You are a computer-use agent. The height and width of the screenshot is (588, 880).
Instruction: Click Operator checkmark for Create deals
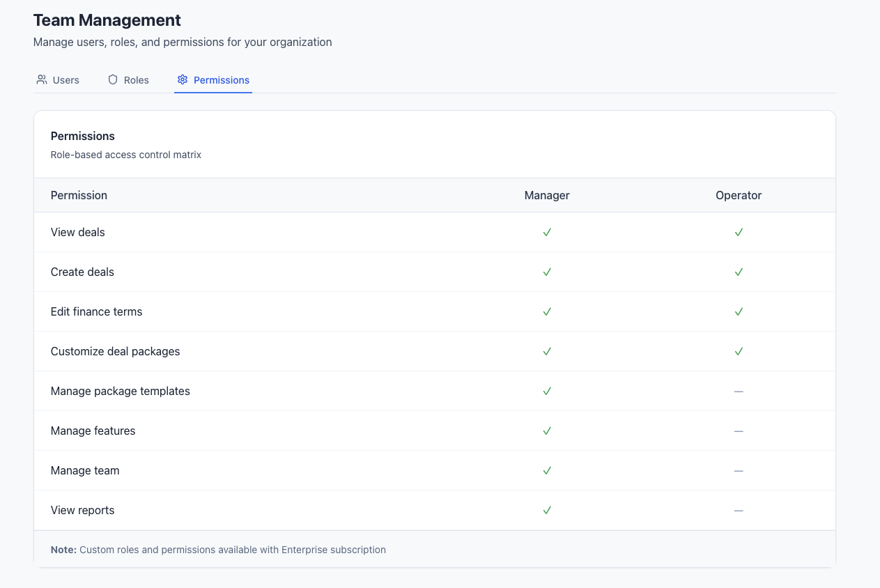pos(739,272)
